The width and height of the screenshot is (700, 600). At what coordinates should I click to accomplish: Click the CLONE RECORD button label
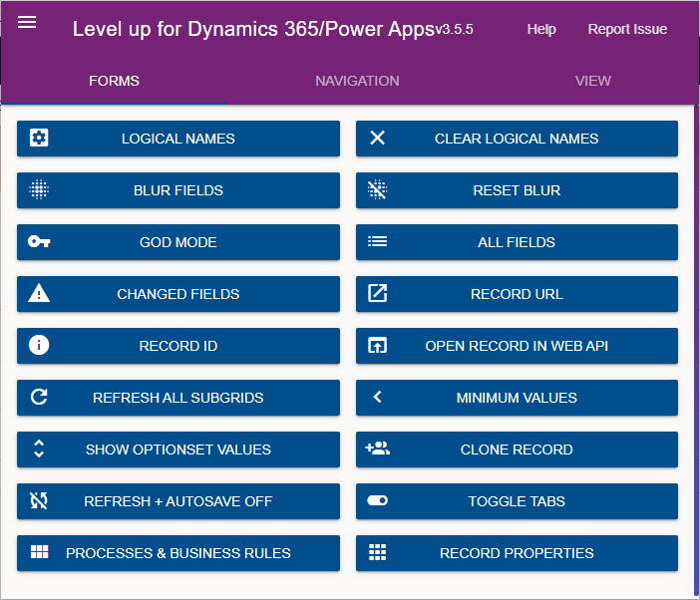[517, 450]
